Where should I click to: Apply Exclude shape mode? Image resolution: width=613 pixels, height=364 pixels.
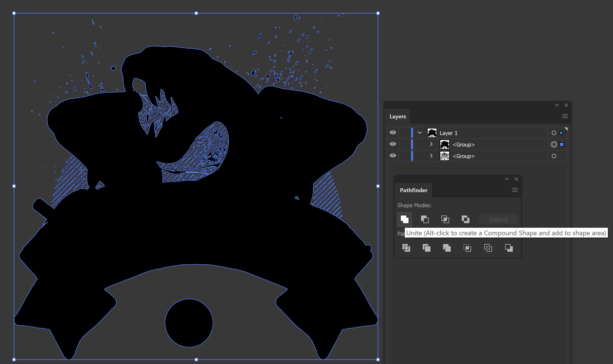point(466,219)
